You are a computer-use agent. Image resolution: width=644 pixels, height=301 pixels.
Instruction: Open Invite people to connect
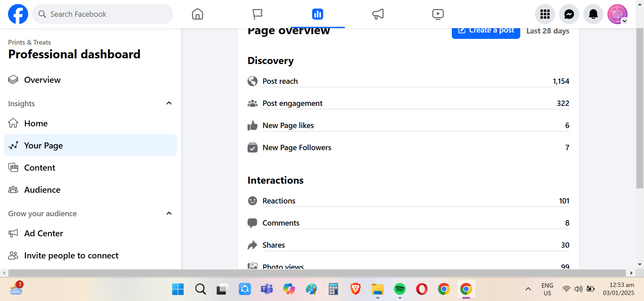91,255
